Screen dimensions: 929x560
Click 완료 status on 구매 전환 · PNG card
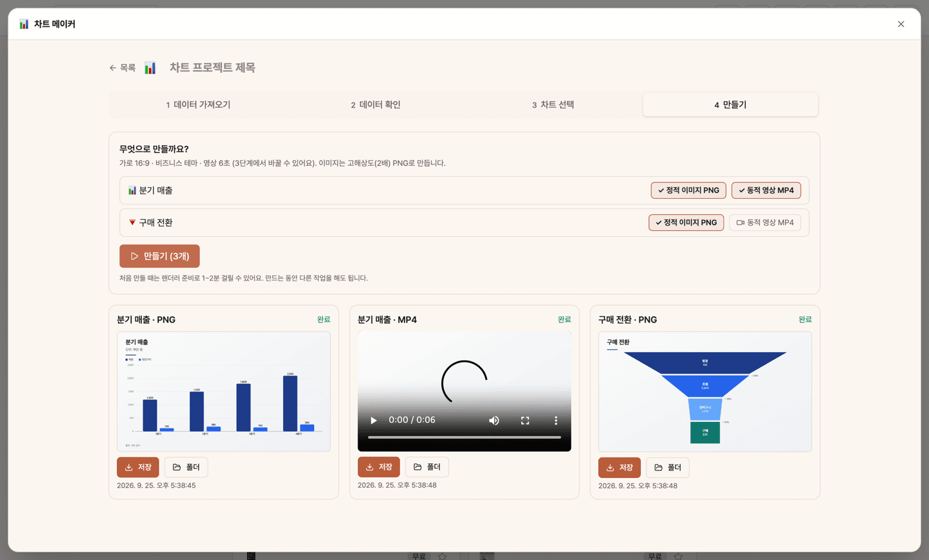tap(805, 319)
